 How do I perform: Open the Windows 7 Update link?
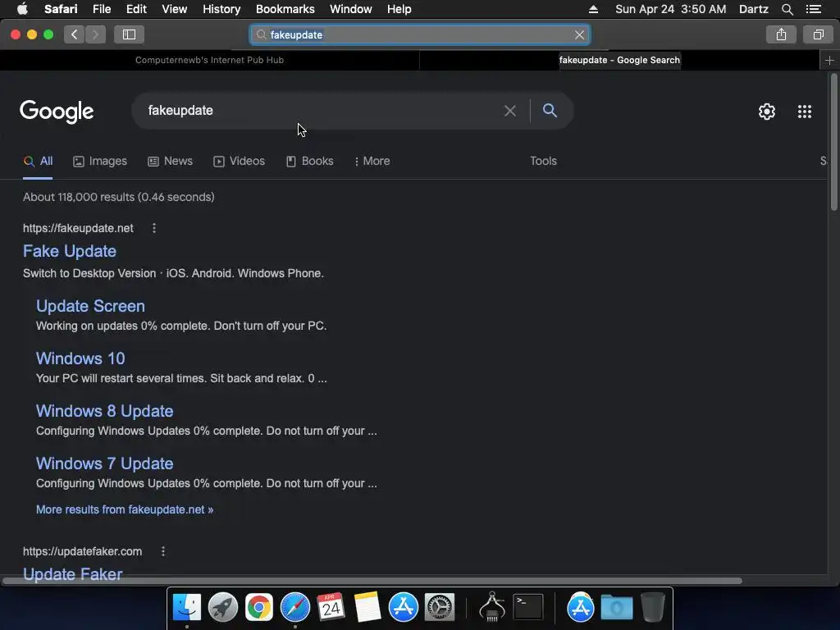tap(104, 463)
